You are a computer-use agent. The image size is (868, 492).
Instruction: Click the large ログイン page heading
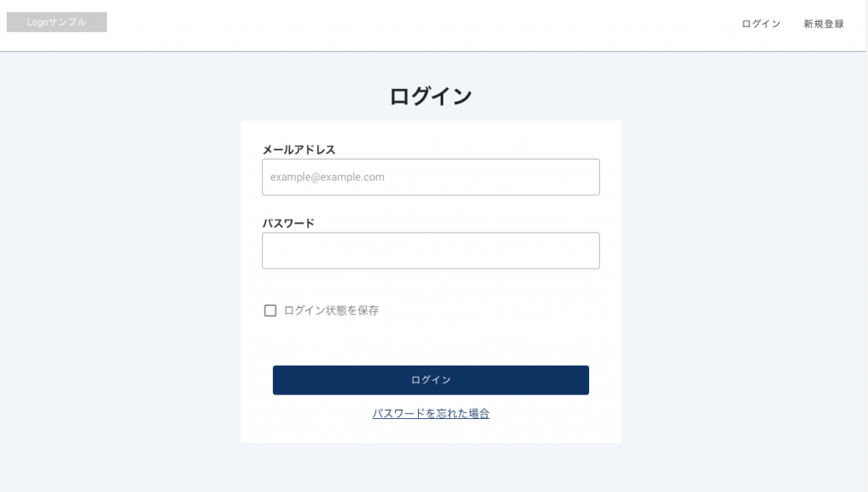point(431,97)
